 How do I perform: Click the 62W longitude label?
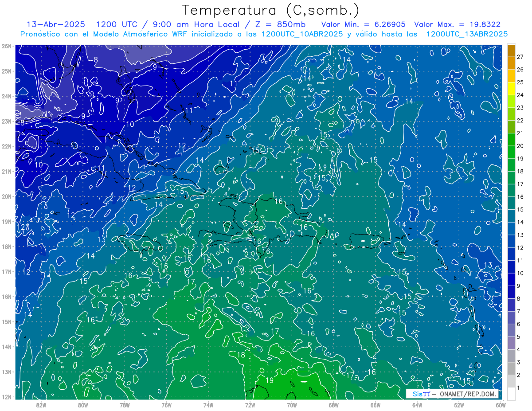click(459, 405)
